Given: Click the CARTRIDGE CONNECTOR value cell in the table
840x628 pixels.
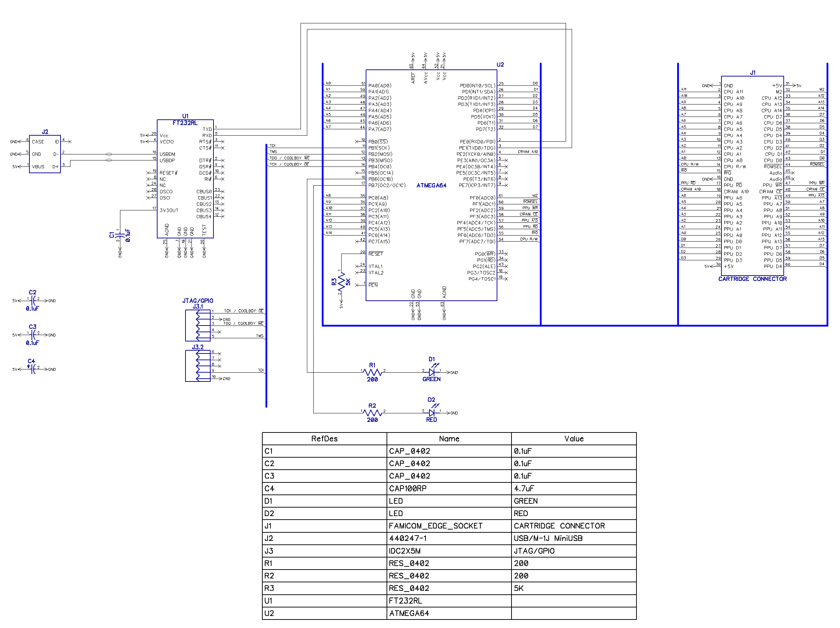Looking at the screenshot, I should [x=574, y=526].
